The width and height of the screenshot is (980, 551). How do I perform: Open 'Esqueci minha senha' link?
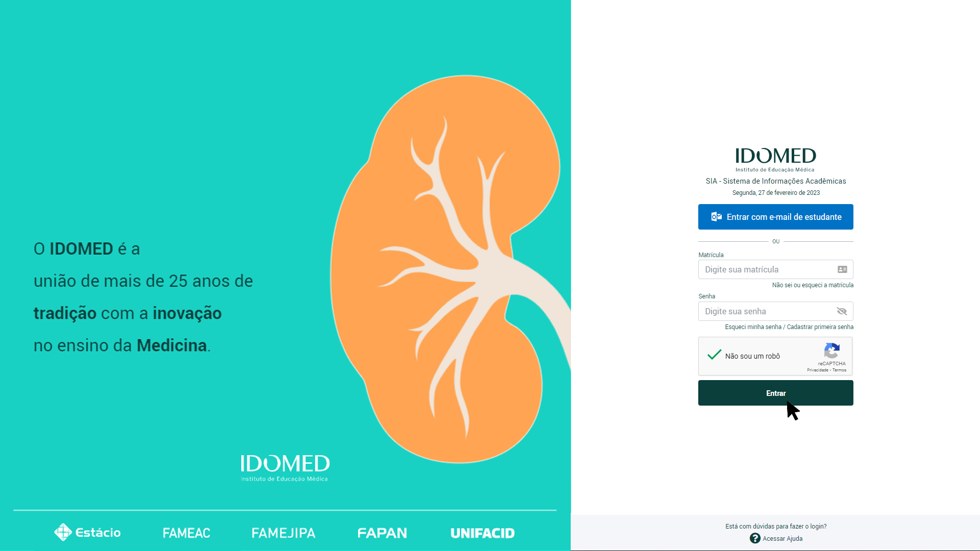(x=753, y=327)
